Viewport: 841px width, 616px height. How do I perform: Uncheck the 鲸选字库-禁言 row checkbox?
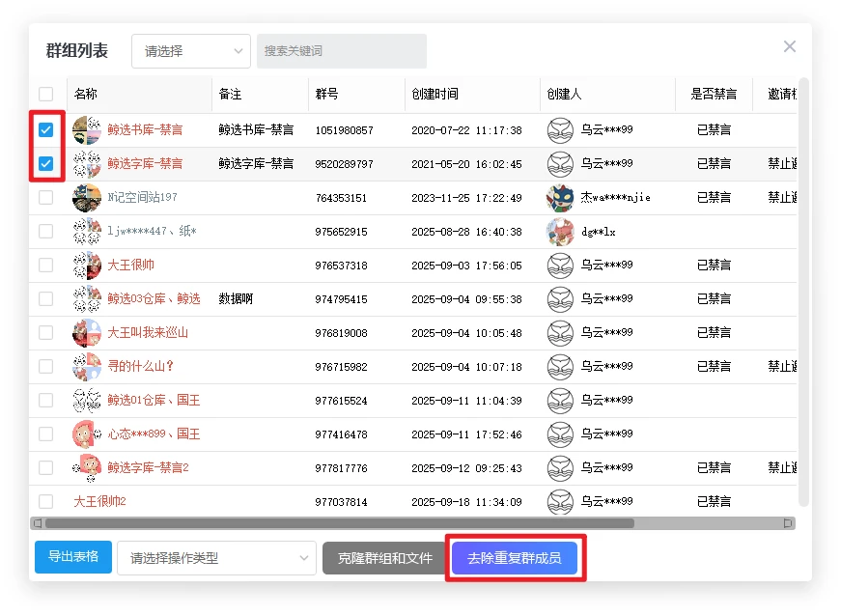click(45, 164)
